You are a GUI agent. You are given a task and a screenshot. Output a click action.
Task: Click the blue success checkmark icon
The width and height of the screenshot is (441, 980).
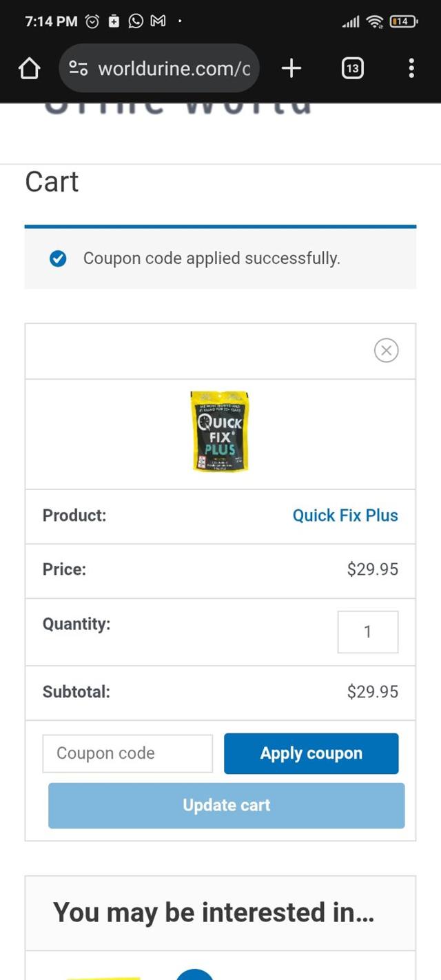[58, 258]
